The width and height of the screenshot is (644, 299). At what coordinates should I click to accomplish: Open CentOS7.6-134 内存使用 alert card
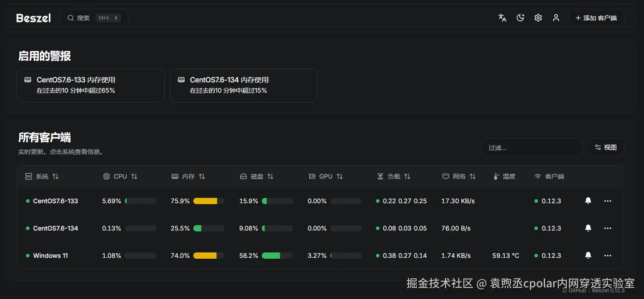[244, 85]
